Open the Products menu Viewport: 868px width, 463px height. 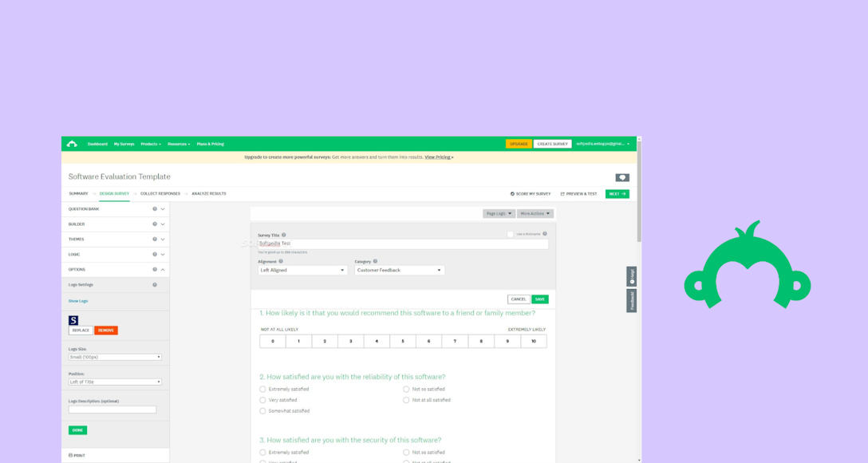click(x=151, y=144)
